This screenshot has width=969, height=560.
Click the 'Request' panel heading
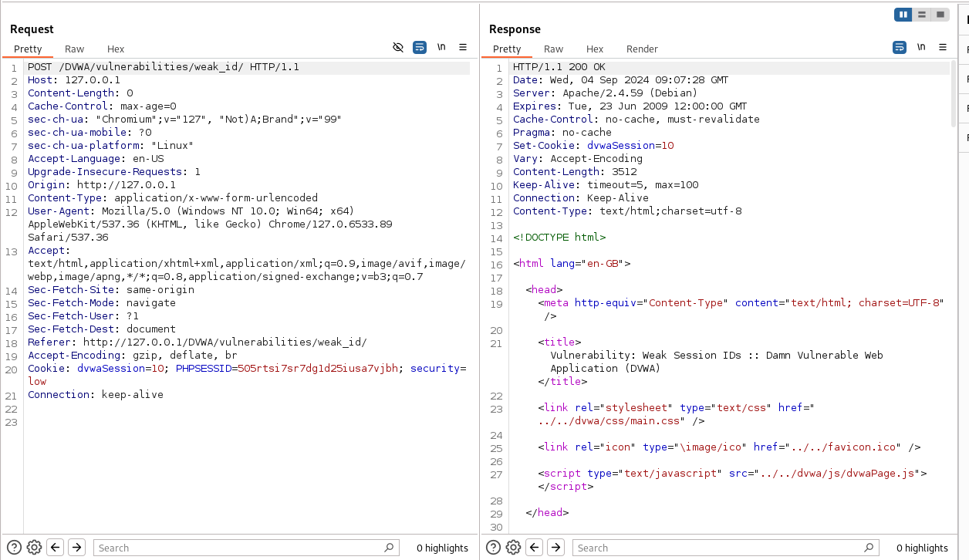[x=32, y=29]
